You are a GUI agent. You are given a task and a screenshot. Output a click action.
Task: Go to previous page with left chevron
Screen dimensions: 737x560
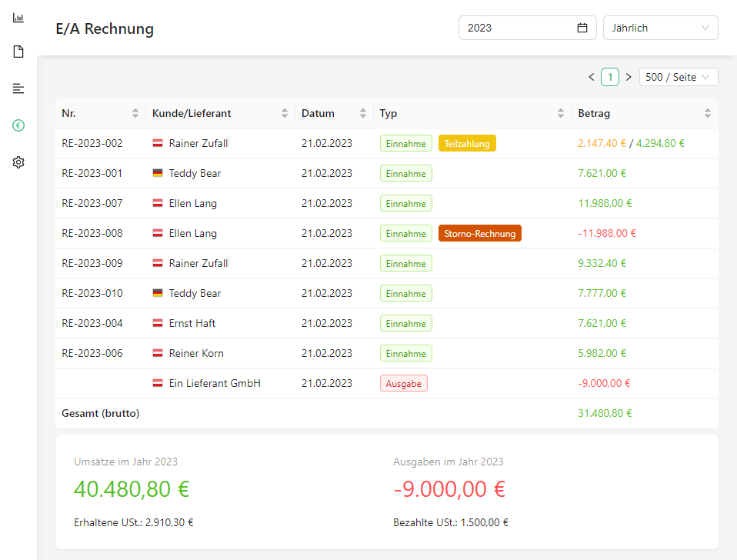click(x=591, y=77)
